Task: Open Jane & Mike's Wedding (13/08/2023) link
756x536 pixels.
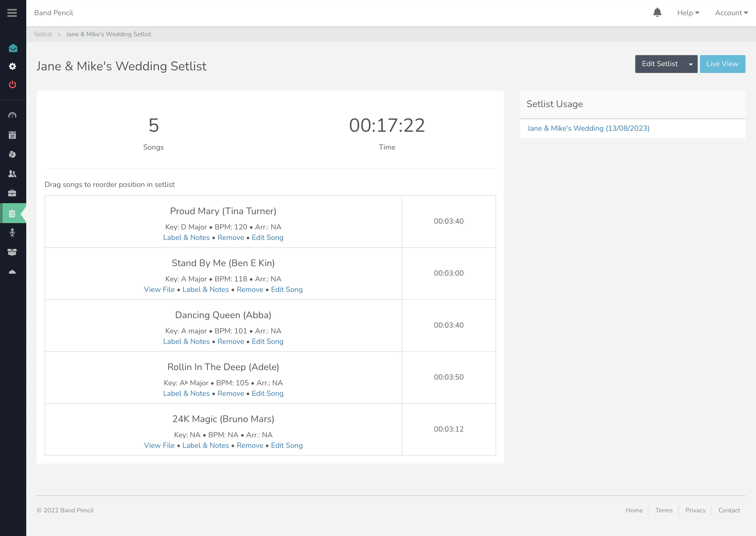Action: [x=588, y=128]
